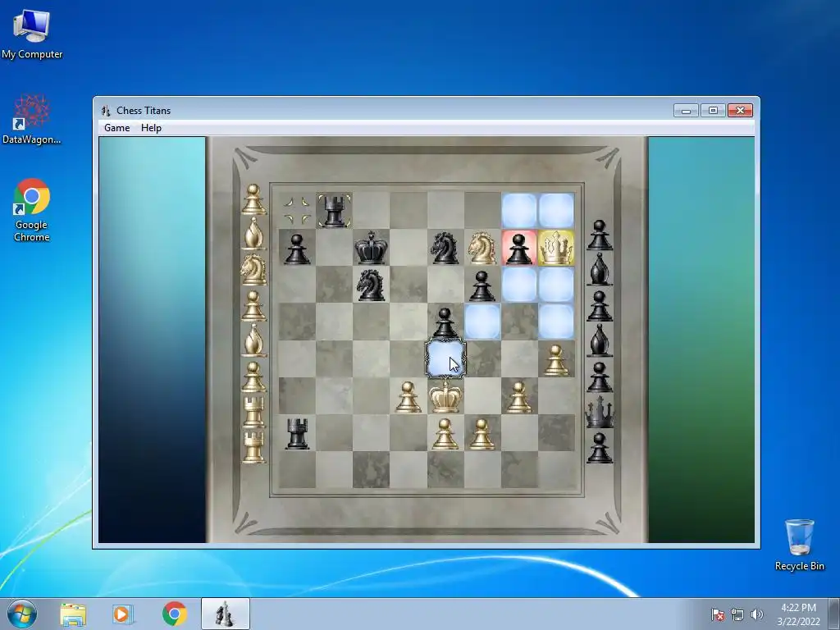The width and height of the screenshot is (840, 630).
Task: Select the white pawn on d3
Action: point(408,396)
